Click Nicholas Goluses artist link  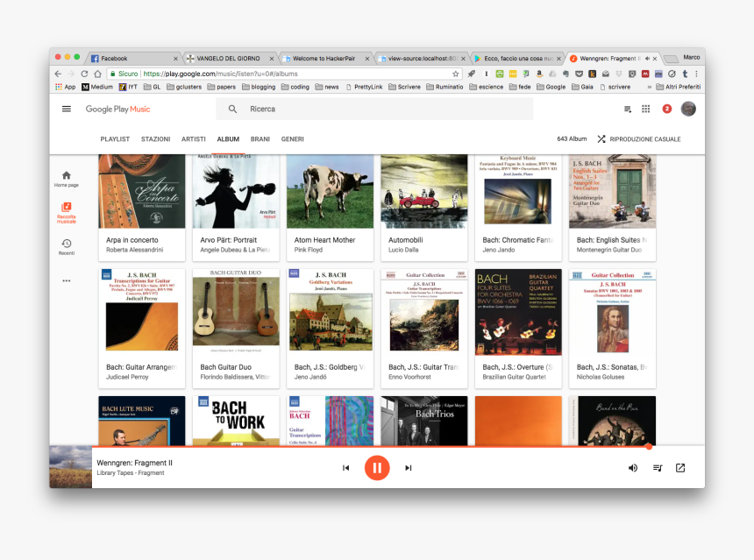[600, 377]
